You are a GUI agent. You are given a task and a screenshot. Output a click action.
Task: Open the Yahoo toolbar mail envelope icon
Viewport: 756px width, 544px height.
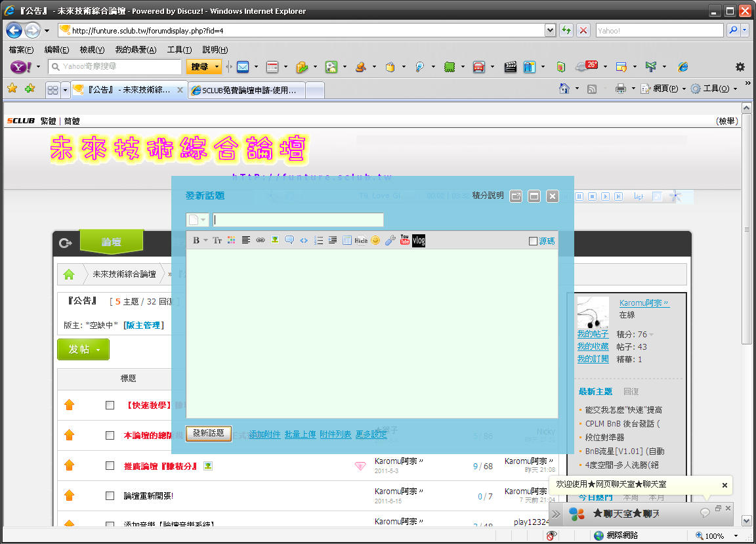(x=243, y=67)
